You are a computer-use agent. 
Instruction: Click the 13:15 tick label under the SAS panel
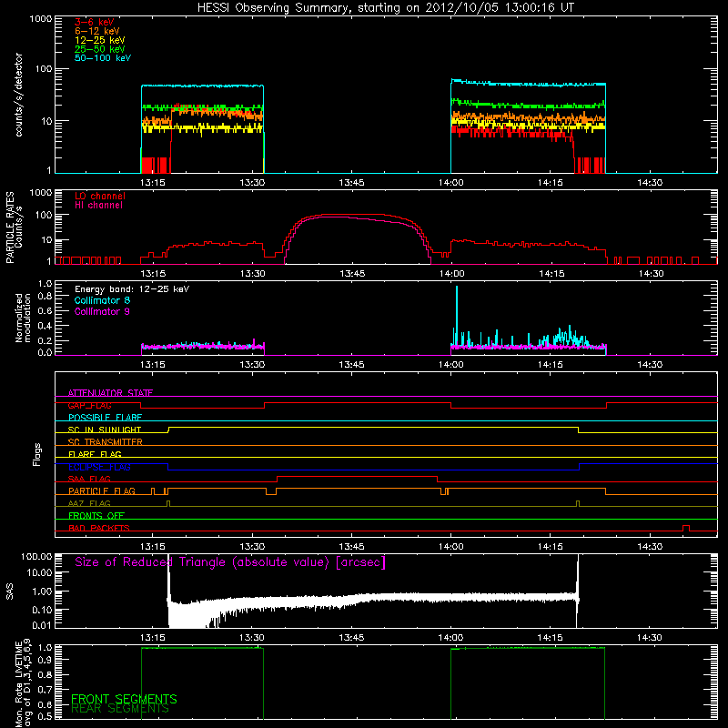tap(153, 638)
